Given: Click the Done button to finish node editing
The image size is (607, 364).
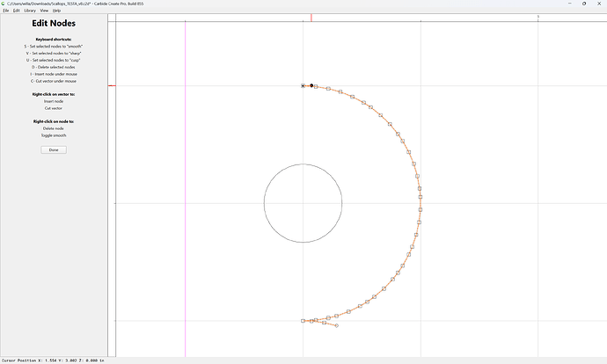Looking at the screenshot, I should [x=54, y=149].
